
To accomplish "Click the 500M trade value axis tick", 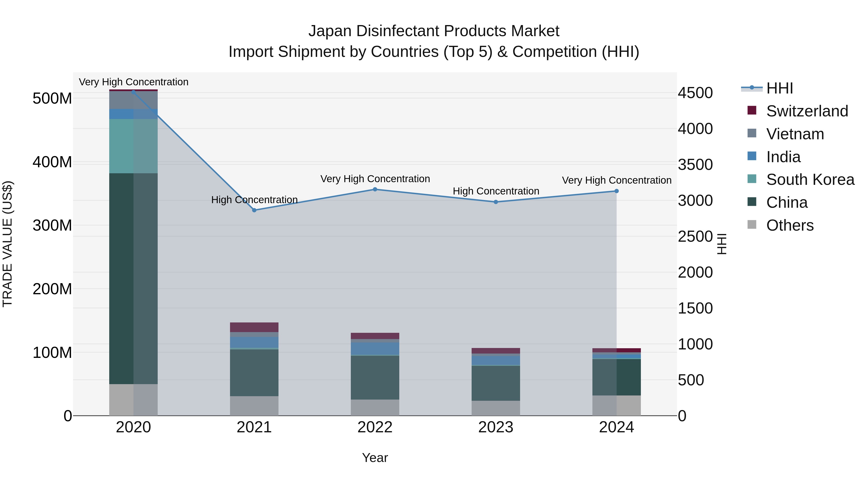I will (x=52, y=99).
